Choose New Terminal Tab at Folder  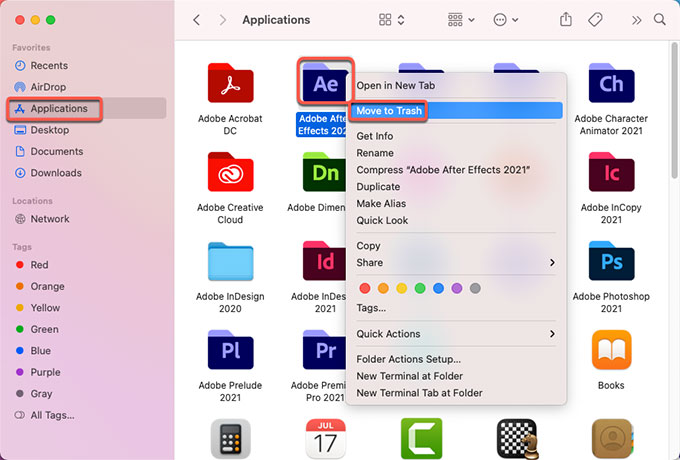456,393
